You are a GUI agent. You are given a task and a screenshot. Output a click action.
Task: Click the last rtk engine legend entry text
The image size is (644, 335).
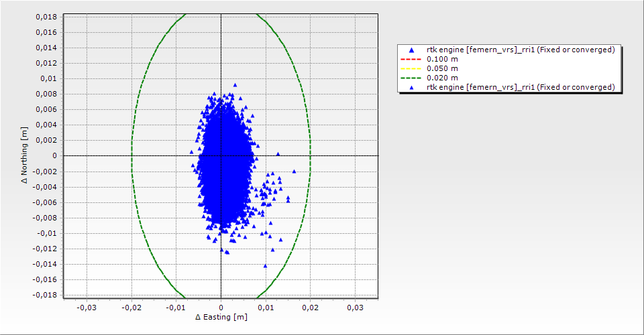click(x=521, y=88)
